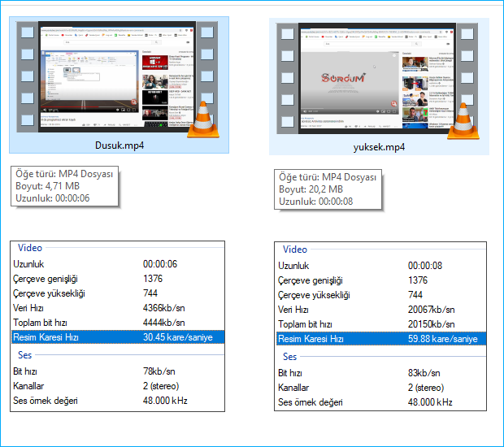
Task: Click the Video section header in the right panel
Action: [x=295, y=250]
